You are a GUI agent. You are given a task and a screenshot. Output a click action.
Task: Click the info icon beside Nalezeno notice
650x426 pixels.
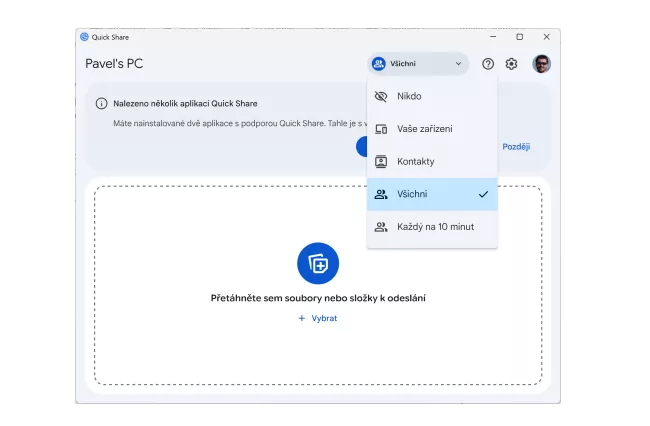coord(101,104)
